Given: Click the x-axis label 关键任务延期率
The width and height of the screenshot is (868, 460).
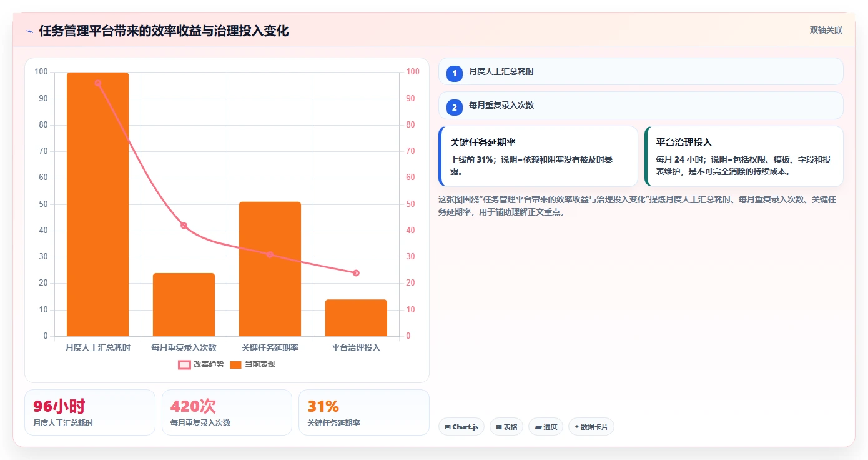Looking at the screenshot, I should coord(270,347).
